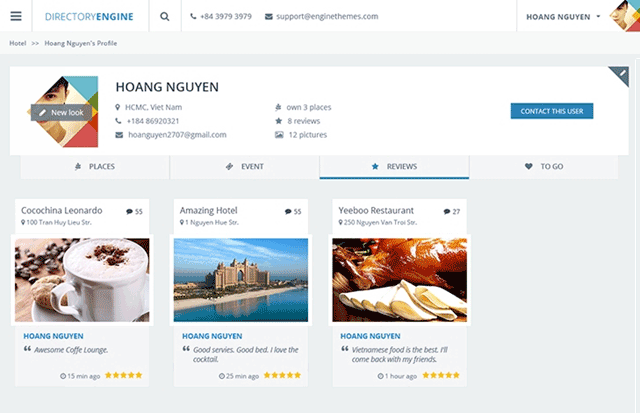Open the Amazing Hotel title
Screen dimensions: 640x413
pyautogui.click(x=209, y=211)
